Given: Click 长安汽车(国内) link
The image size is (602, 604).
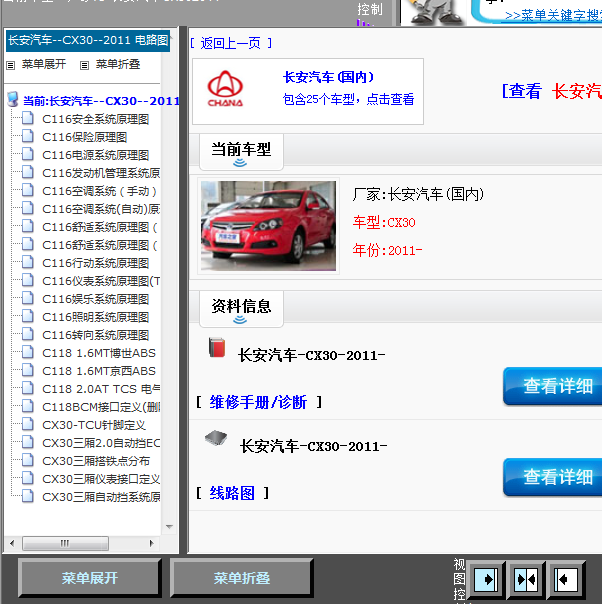Looking at the screenshot, I should [329, 77].
